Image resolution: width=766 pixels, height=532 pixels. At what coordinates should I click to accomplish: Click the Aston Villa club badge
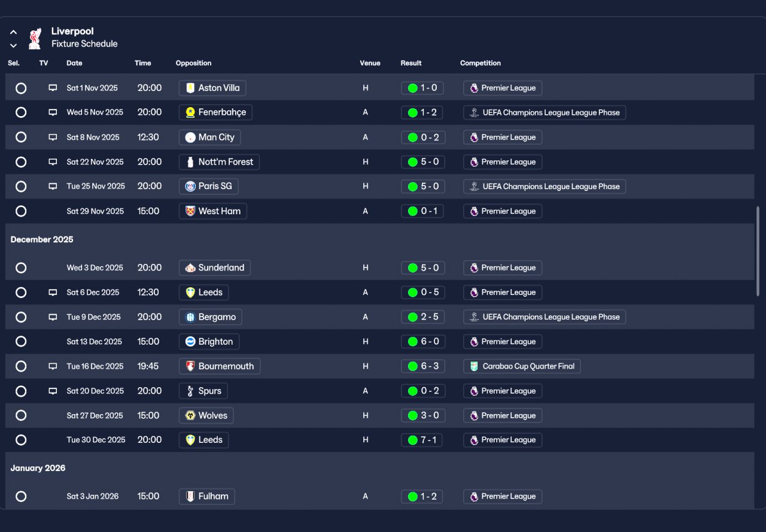coord(190,88)
